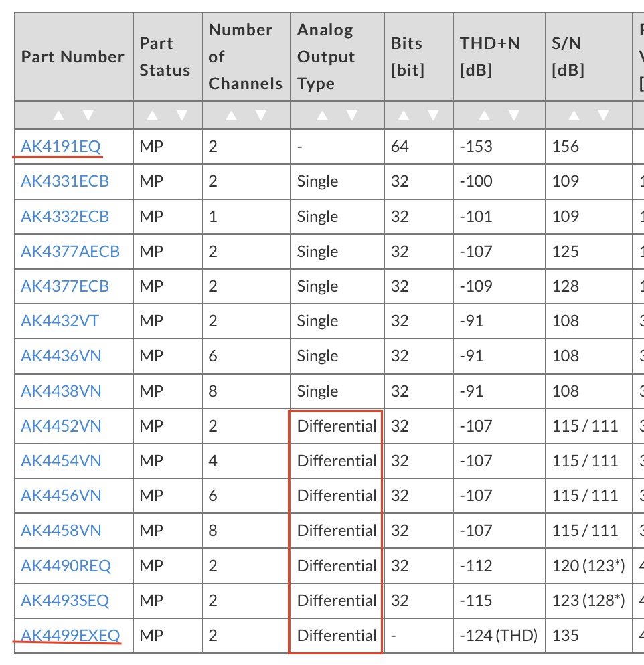The image size is (644, 665).
Task: Open the AK4331ECB link
Action: [x=65, y=181]
